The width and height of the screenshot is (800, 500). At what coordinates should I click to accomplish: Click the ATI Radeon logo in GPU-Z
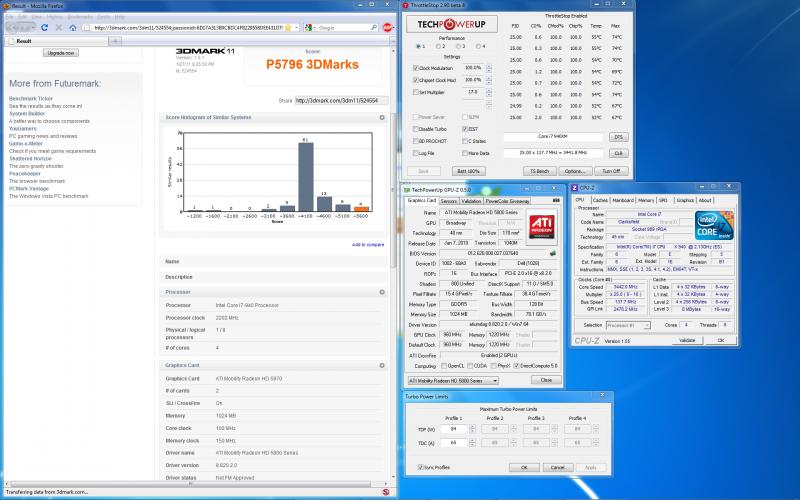541,226
